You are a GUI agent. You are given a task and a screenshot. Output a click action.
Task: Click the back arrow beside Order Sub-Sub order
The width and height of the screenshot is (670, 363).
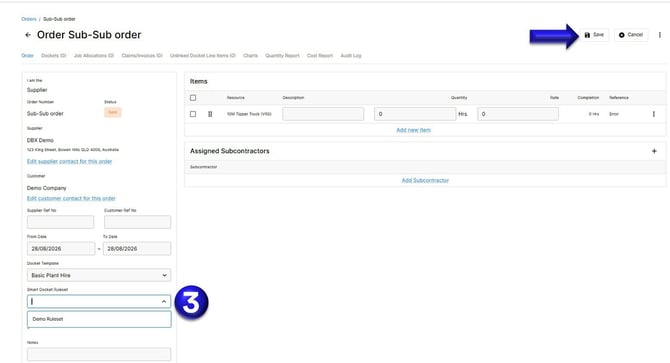point(28,35)
